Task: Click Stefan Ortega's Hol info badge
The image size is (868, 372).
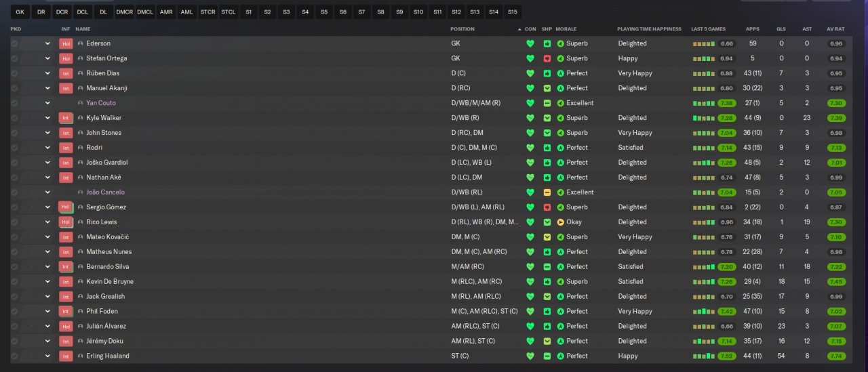Action: (66, 58)
